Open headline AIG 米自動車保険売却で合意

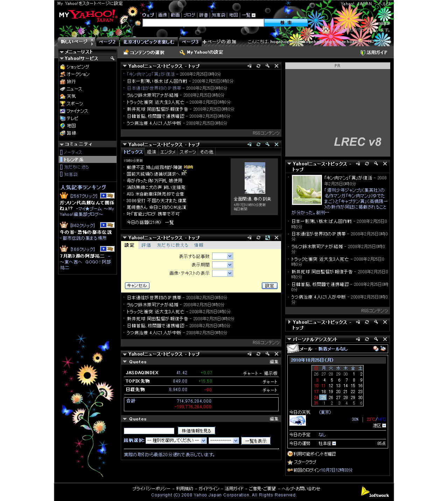pos(155,194)
